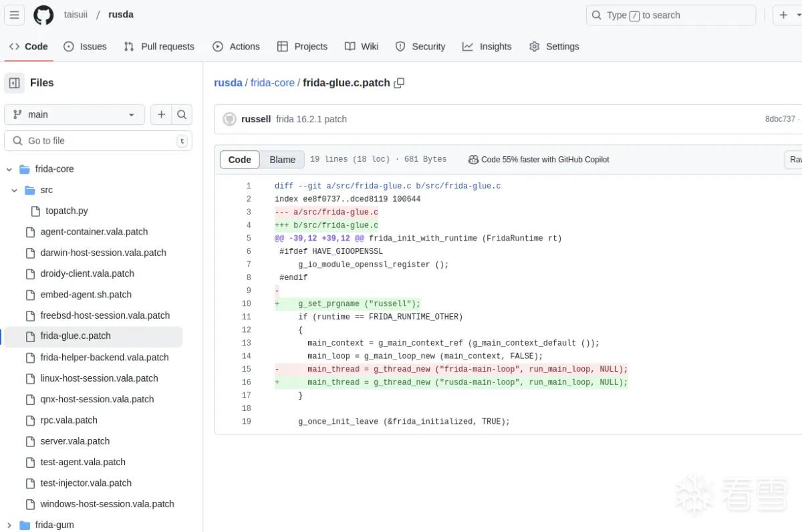Select the Code view toggle
Image resolution: width=802 pixels, height=532 pixels.
pos(240,160)
